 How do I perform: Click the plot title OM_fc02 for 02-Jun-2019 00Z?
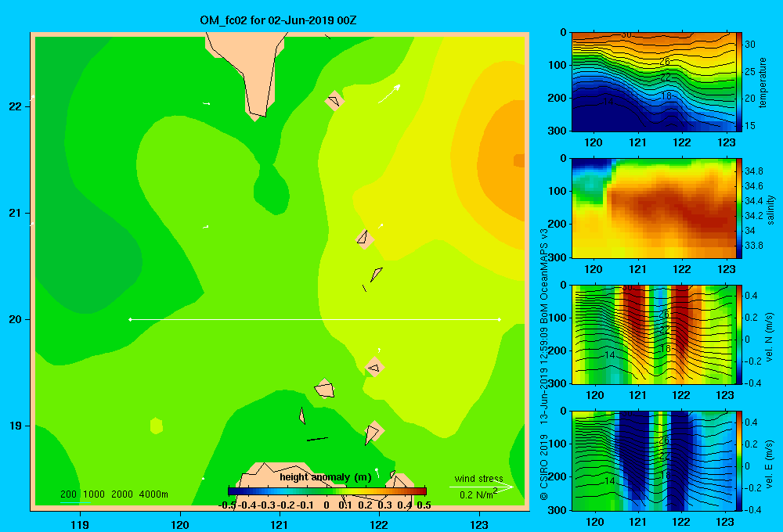pyautogui.click(x=278, y=20)
